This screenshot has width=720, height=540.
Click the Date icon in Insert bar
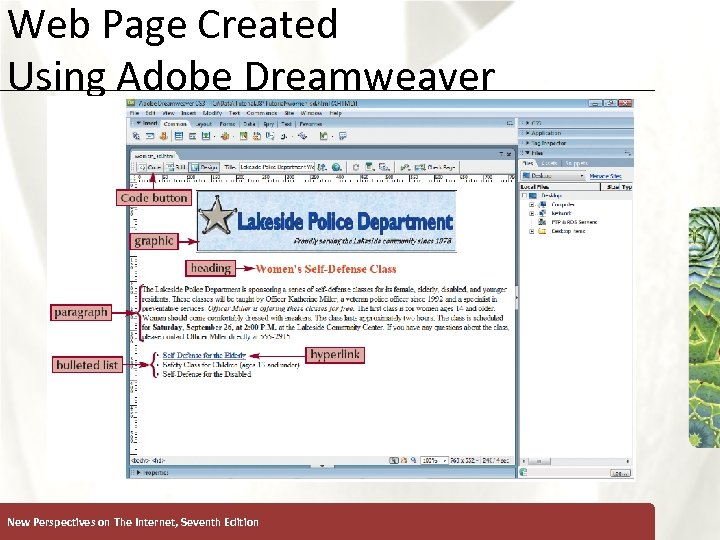(243, 136)
